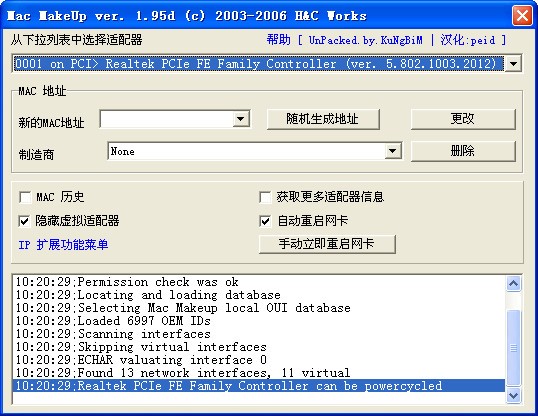The image size is (538, 416).
Task: Expand the manufacturer dropdown showing None
Action: click(393, 151)
